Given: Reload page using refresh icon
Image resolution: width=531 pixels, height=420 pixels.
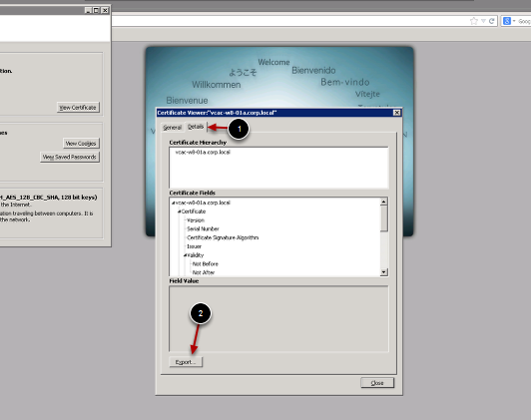Looking at the screenshot, I should [492, 21].
